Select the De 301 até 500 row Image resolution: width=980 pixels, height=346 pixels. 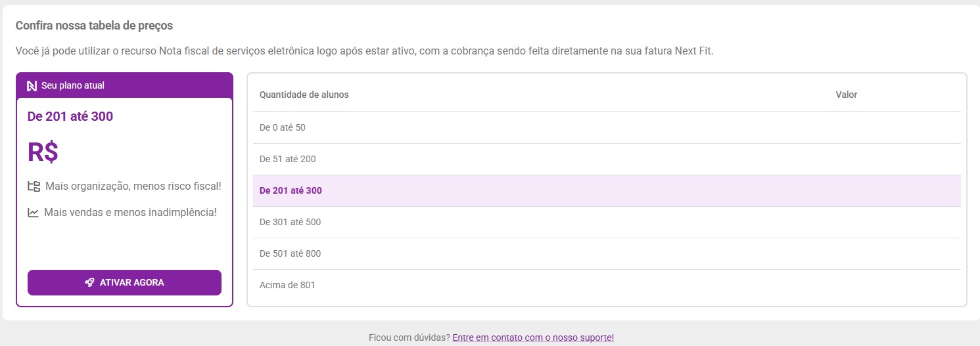(x=607, y=222)
